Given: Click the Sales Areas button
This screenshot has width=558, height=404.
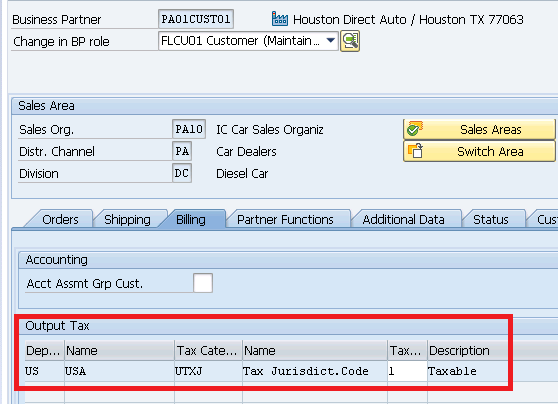Looking at the screenshot, I should (479, 129).
